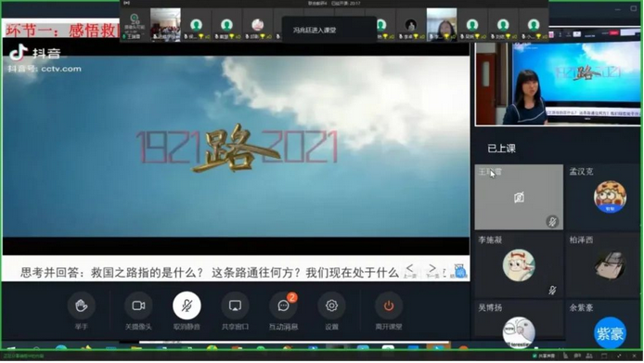Viewport: 644px width, 363px height.
Task: Click the 离开课堂 leave class power icon
Action: [x=389, y=305]
